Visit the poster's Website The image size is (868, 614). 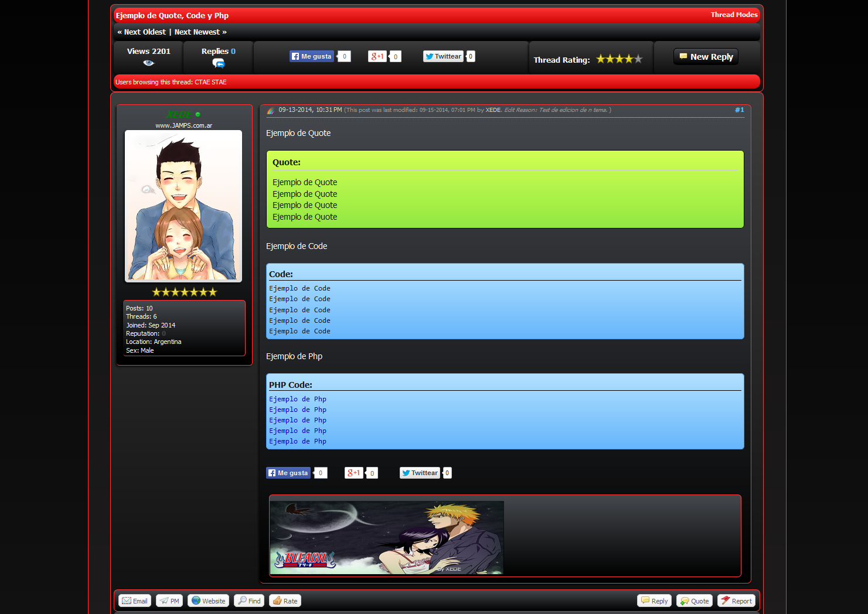[x=208, y=601]
